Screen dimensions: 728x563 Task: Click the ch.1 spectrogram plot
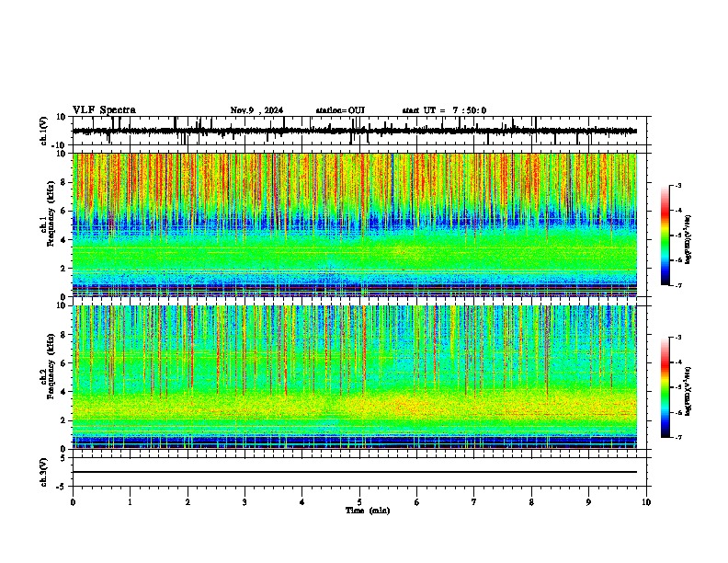[x=354, y=224]
